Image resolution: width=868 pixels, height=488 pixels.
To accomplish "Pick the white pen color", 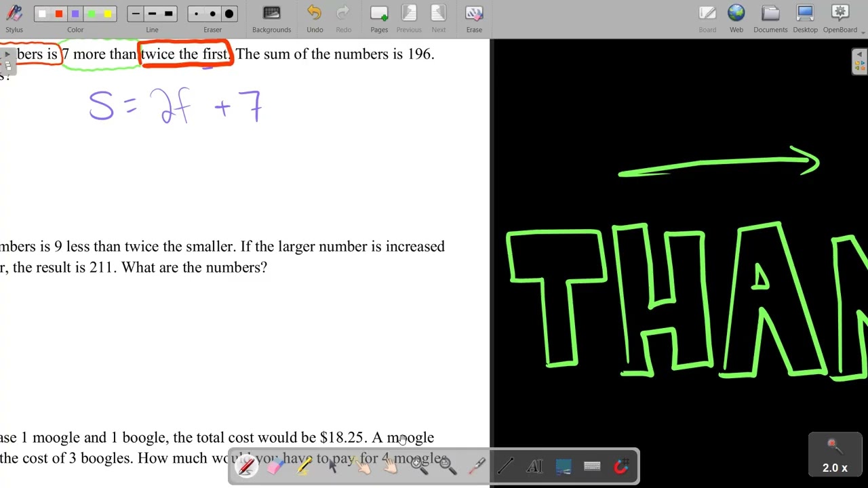I will click(x=43, y=14).
